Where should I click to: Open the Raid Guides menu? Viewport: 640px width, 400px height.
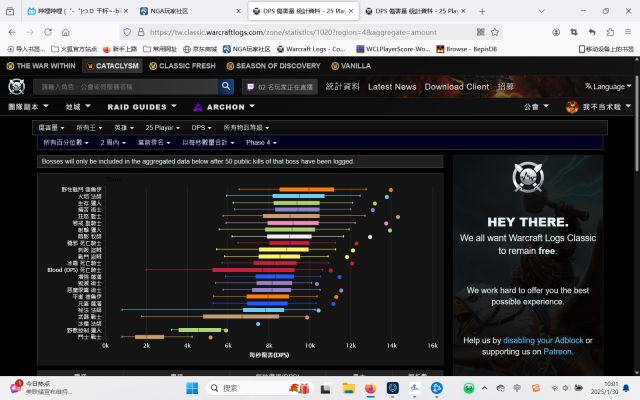tap(137, 107)
